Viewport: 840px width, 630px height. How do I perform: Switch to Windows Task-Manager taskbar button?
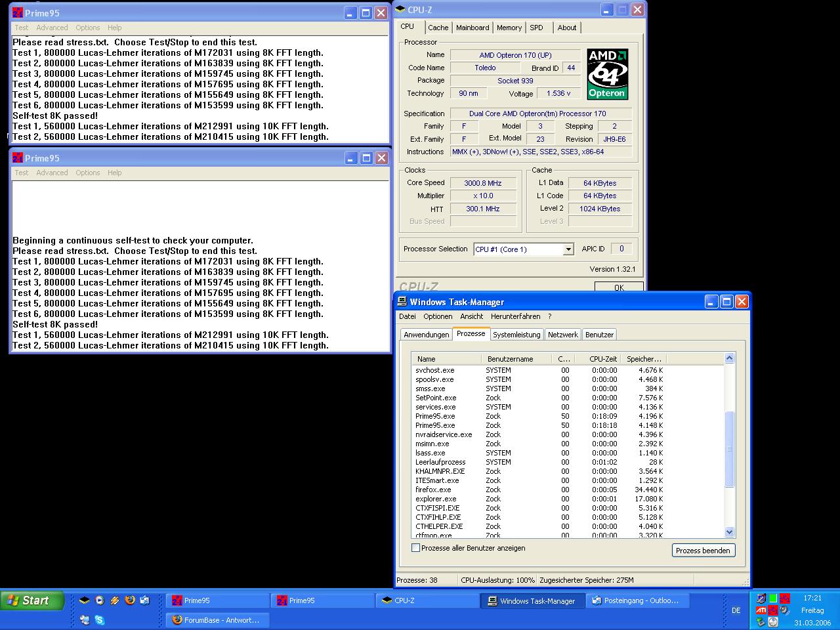click(532, 600)
